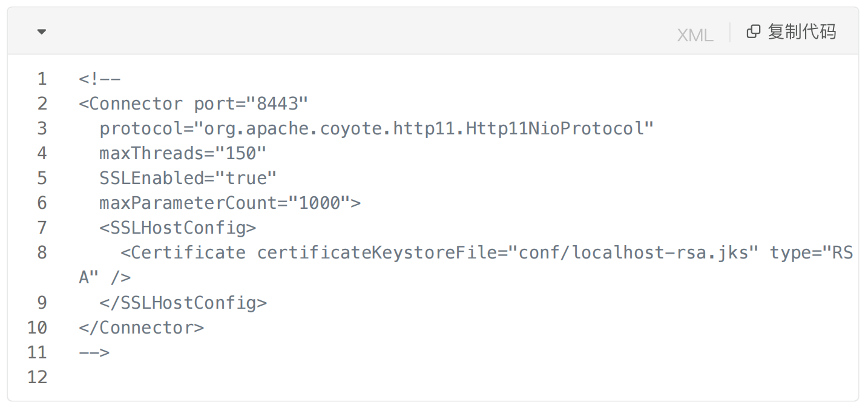The image size is (868, 408).
Task: Click the opening comment marker <!--
Action: click(x=100, y=79)
